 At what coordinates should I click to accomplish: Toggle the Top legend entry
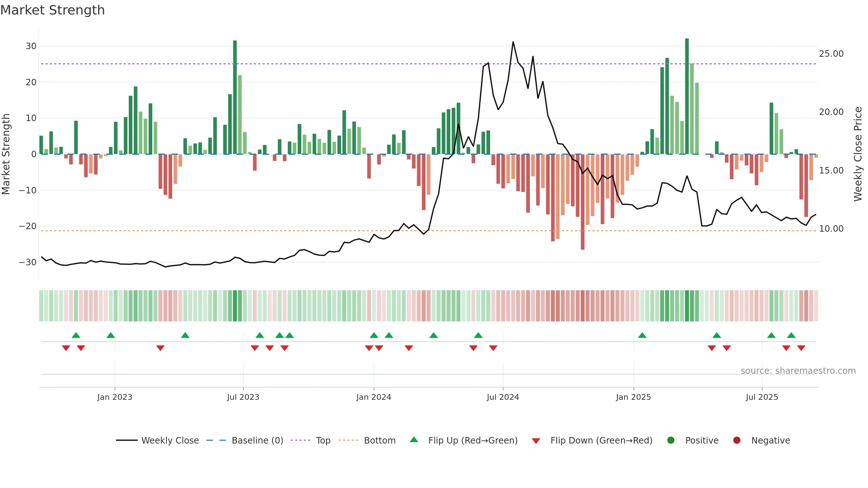click(311, 440)
